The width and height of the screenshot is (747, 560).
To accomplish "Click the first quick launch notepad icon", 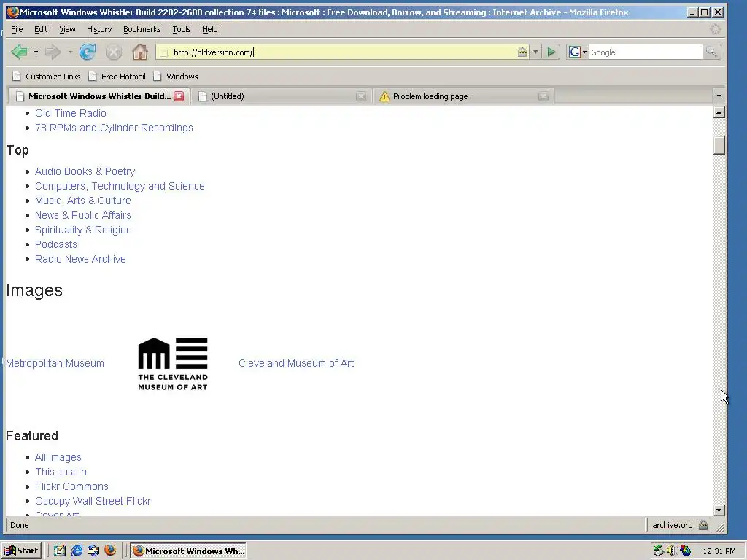I will tap(60, 551).
